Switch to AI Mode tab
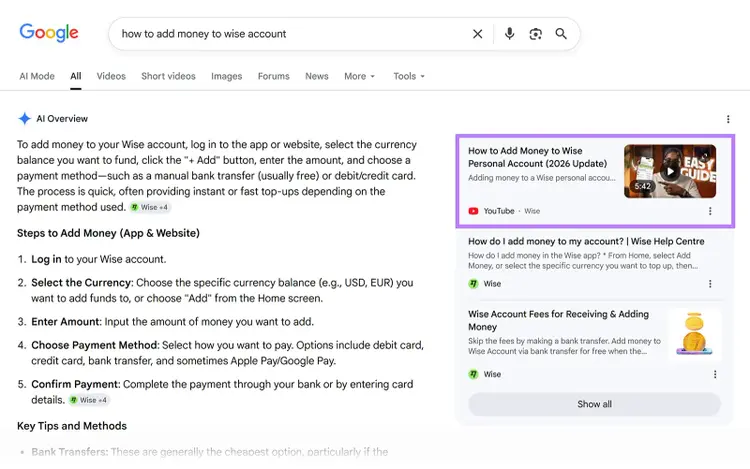The width and height of the screenshot is (750, 469). (x=37, y=76)
